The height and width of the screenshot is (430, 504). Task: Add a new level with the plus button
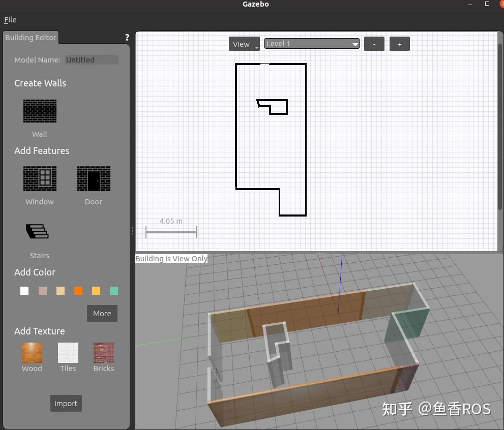pyautogui.click(x=400, y=44)
